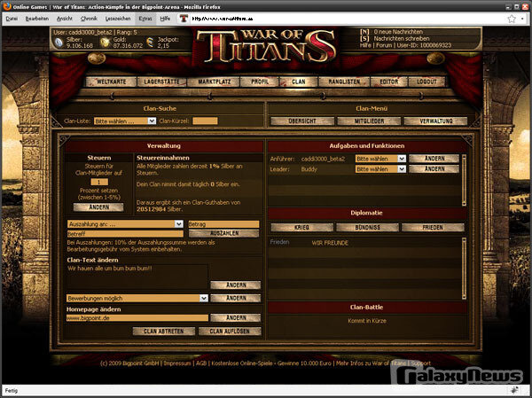Click Ändern for Anführer row

434,159
